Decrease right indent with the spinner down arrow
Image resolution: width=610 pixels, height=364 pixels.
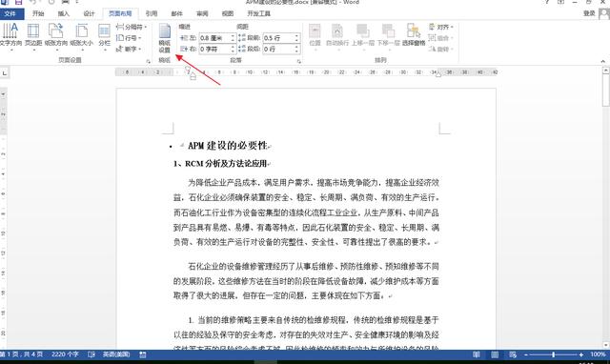click(x=233, y=51)
